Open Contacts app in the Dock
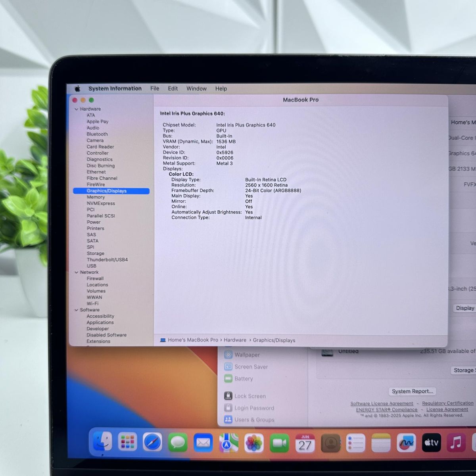 point(330,443)
